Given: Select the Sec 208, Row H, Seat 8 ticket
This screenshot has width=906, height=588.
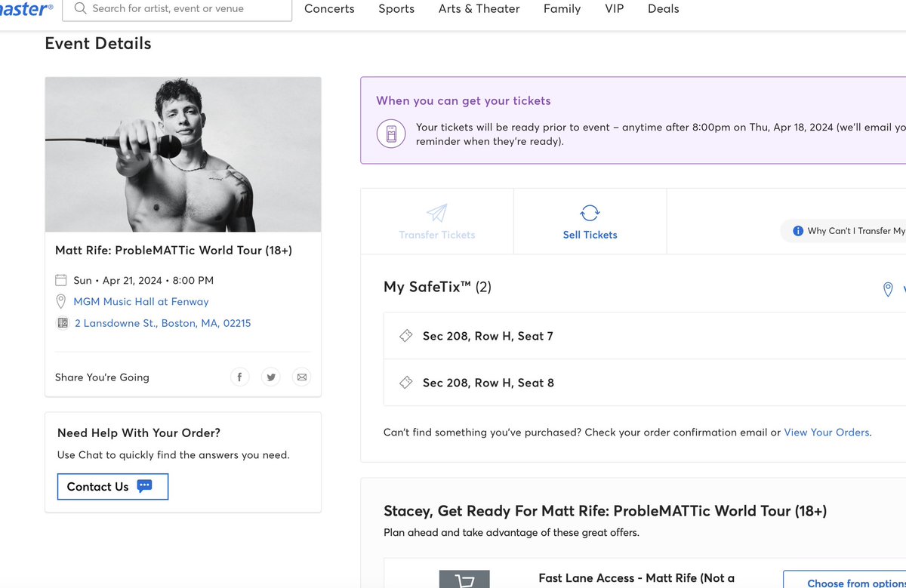Looking at the screenshot, I should [x=645, y=383].
